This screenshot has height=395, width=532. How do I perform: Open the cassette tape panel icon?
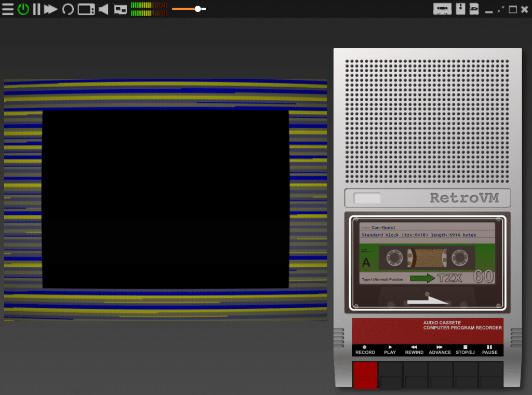pos(442,8)
